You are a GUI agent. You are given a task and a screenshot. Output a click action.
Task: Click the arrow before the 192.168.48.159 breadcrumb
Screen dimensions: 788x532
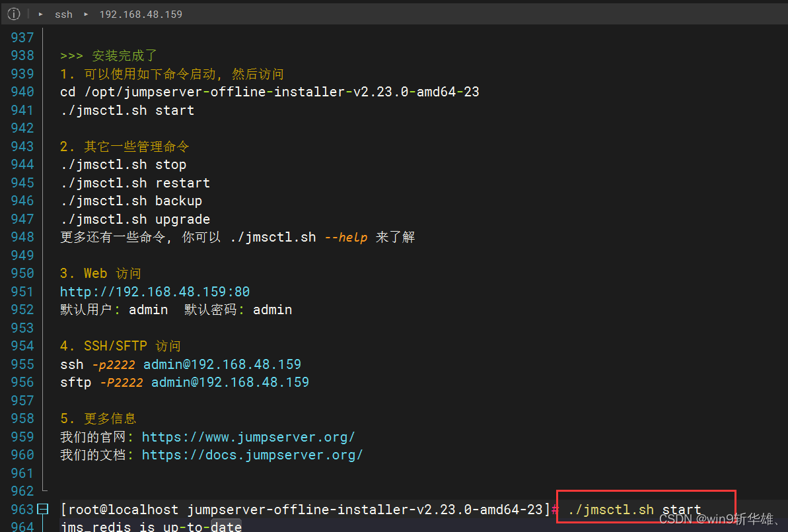[86, 15]
